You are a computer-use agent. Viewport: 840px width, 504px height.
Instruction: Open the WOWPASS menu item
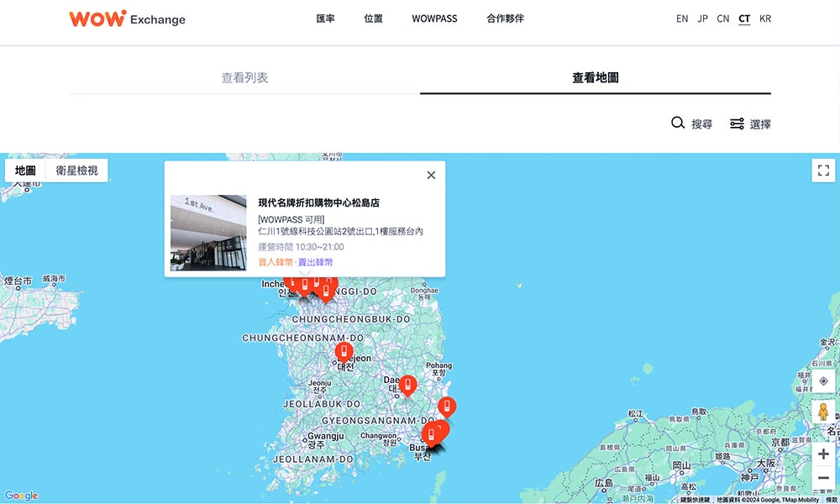pyautogui.click(x=434, y=18)
